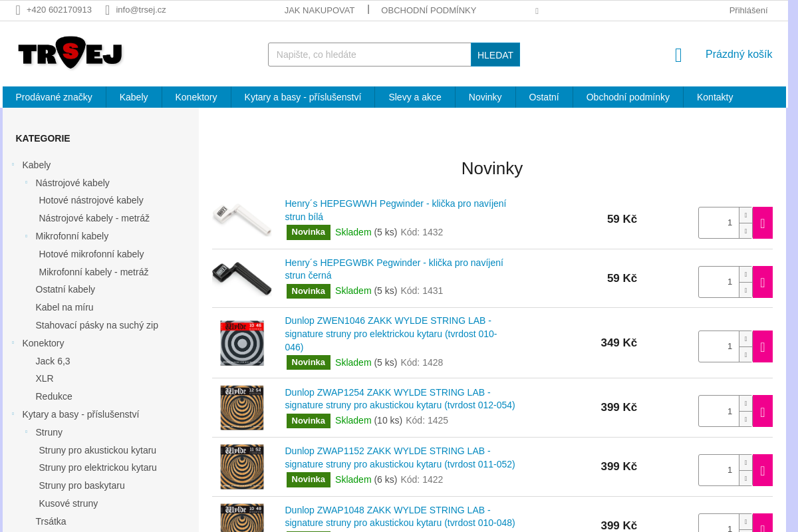Image resolution: width=798 pixels, height=532 pixels.
Task: Increase quantity for HEPEGWWH Pegwinder
Action: coord(745,215)
